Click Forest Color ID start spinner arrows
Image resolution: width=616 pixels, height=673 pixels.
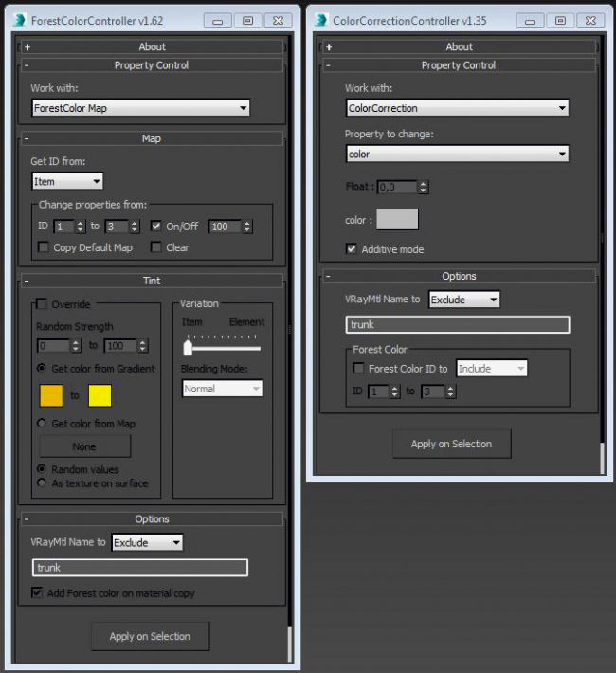pos(395,391)
